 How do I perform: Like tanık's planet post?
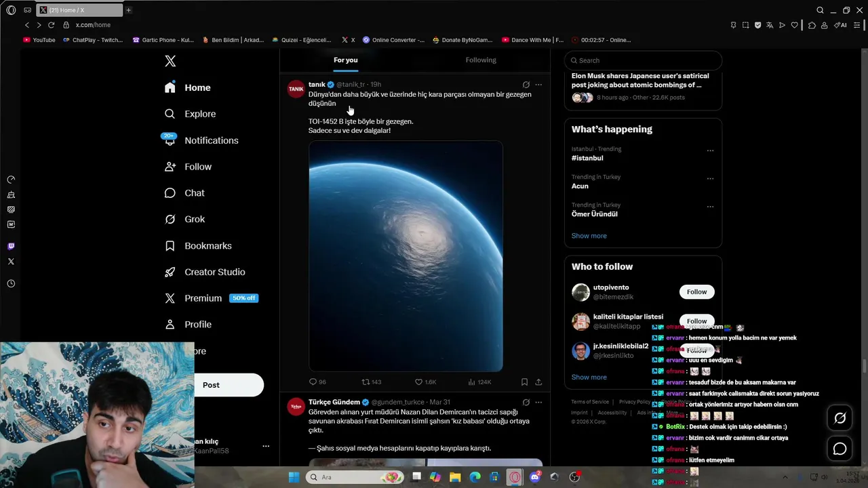419,382
